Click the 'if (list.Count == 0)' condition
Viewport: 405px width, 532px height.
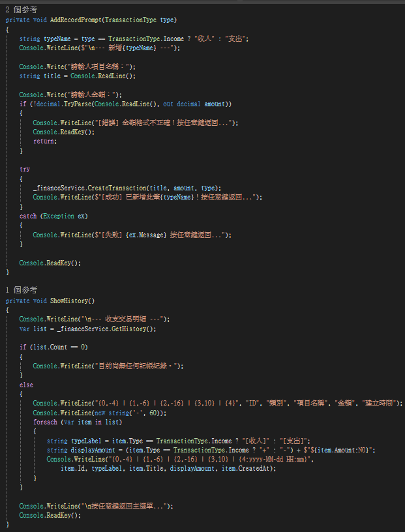[53, 347]
